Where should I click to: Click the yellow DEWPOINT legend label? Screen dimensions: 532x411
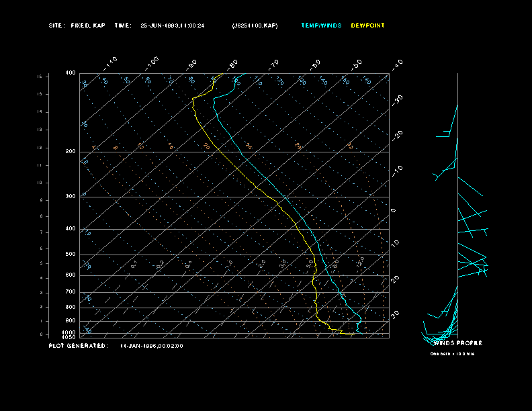point(368,26)
